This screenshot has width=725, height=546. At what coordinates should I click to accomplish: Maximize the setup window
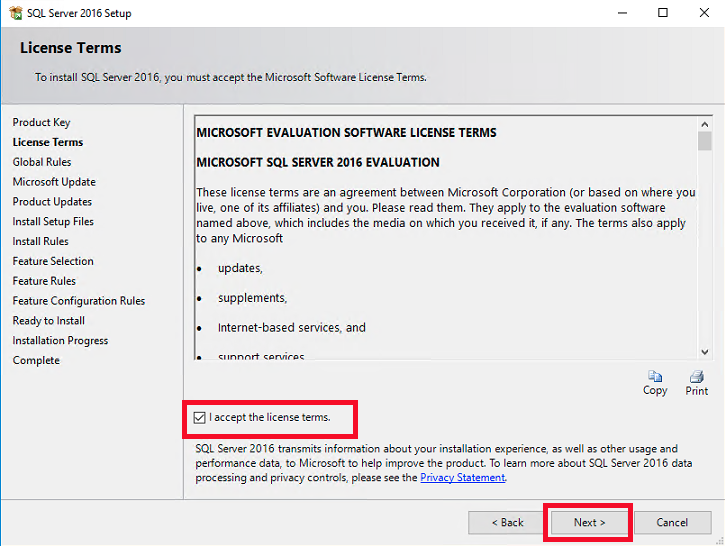[x=663, y=14]
